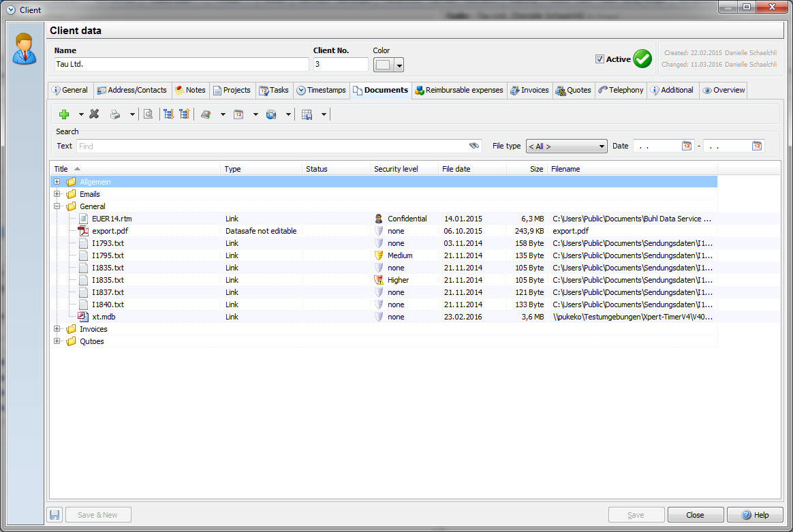Expand the Invoices folder
The height and width of the screenshot is (532, 793).
[57, 329]
